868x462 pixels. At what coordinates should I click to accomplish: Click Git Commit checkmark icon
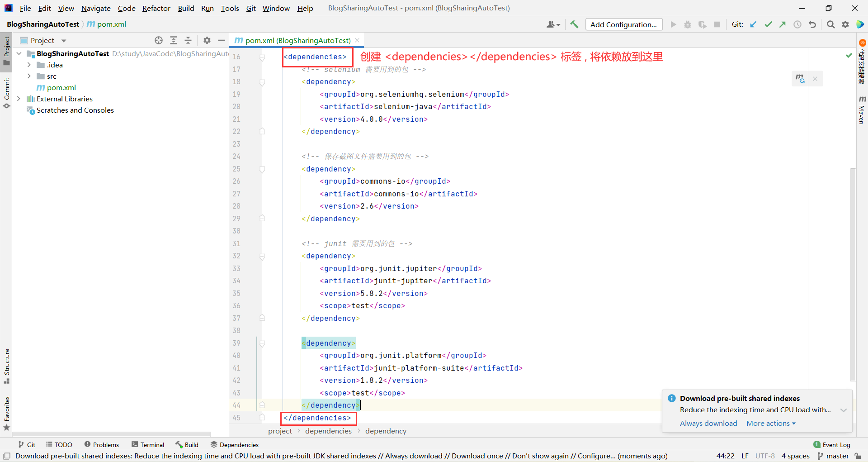point(768,24)
